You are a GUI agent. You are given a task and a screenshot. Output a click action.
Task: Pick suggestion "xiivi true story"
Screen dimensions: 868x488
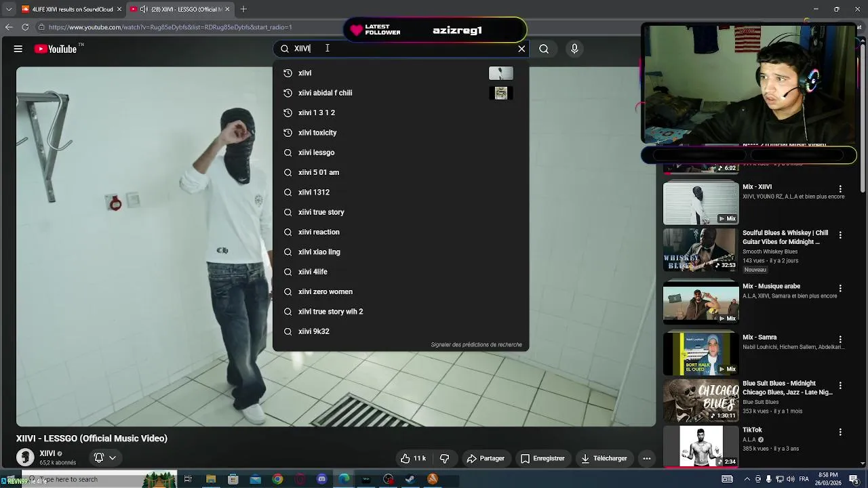click(x=400, y=212)
